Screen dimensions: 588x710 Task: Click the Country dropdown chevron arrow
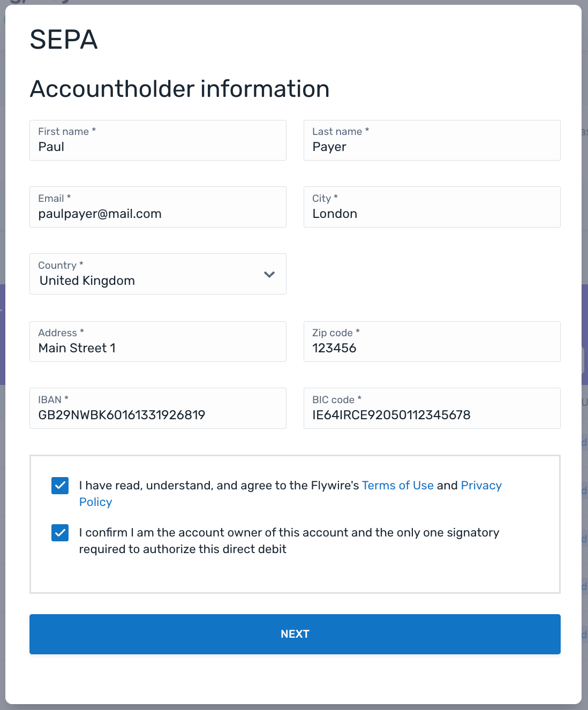click(x=269, y=275)
